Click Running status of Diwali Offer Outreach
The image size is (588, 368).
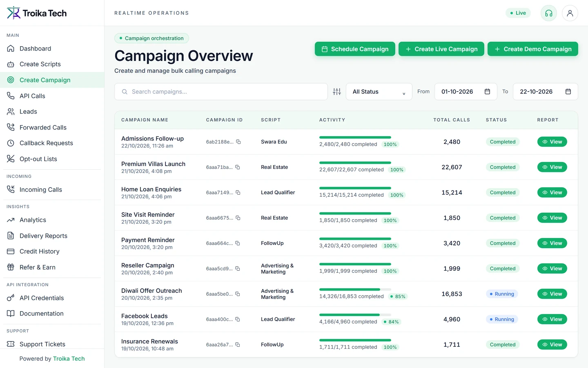click(502, 294)
